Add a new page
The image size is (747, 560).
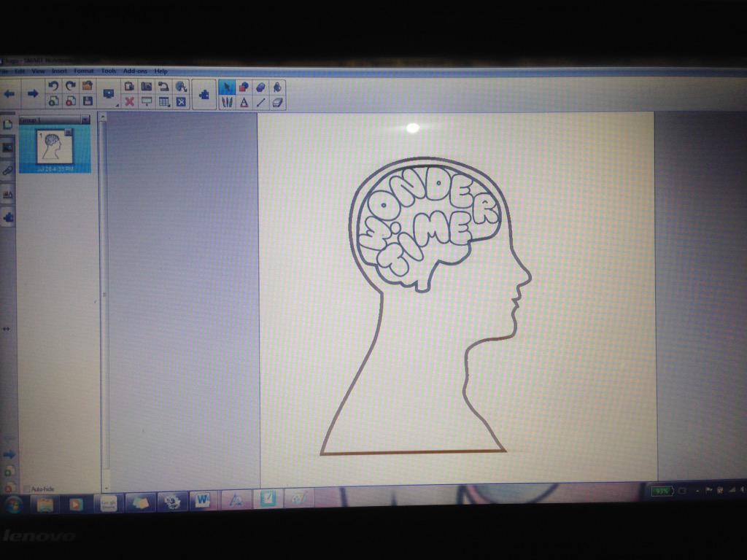point(53,101)
